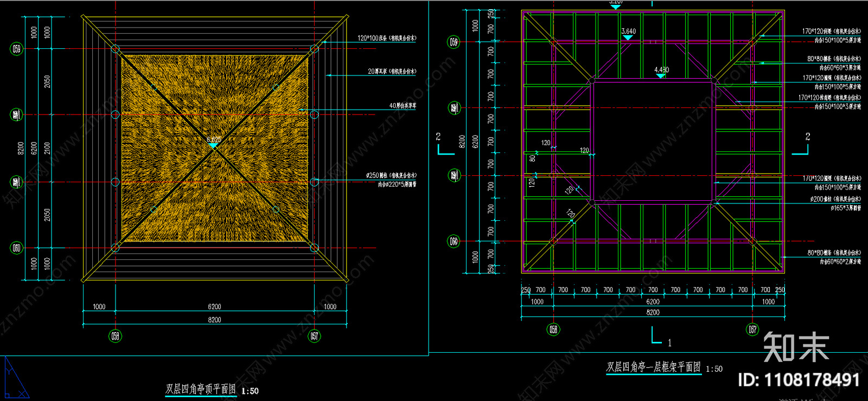The image size is (868, 401).
Task: Select the upper 2050 dimension left of roof plan
Action: click(x=47, y=81)
